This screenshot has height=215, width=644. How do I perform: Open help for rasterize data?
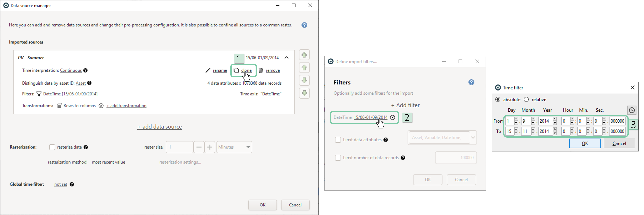(86, 147)
